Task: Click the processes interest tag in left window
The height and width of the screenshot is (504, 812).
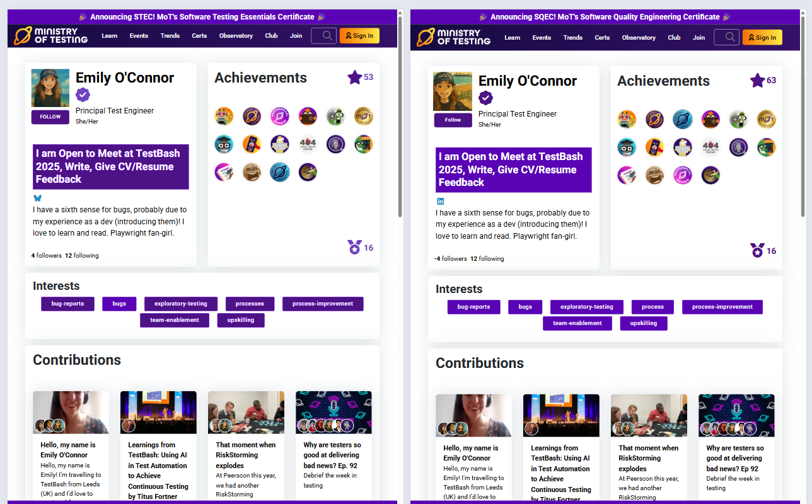Action: tap(250, 304)
